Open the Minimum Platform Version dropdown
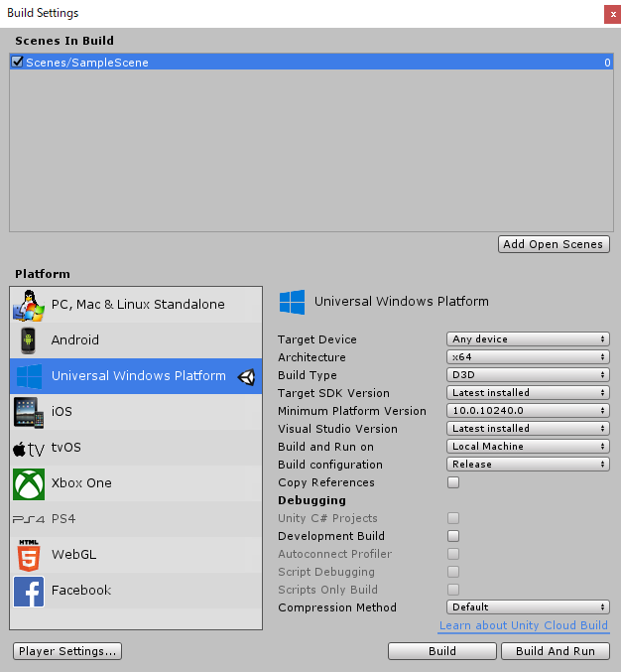Viewport: 621px width, 672px height. point(528,411)
